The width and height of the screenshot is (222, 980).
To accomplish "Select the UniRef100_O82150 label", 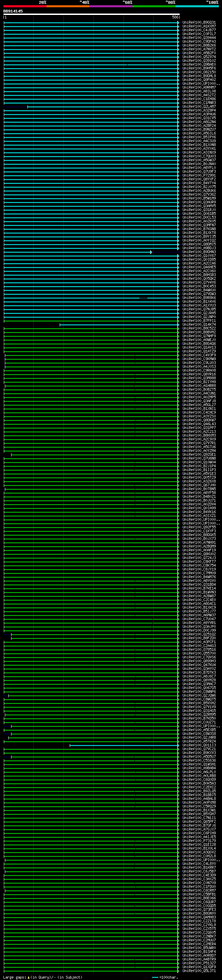I will click(x=199, y=72).
